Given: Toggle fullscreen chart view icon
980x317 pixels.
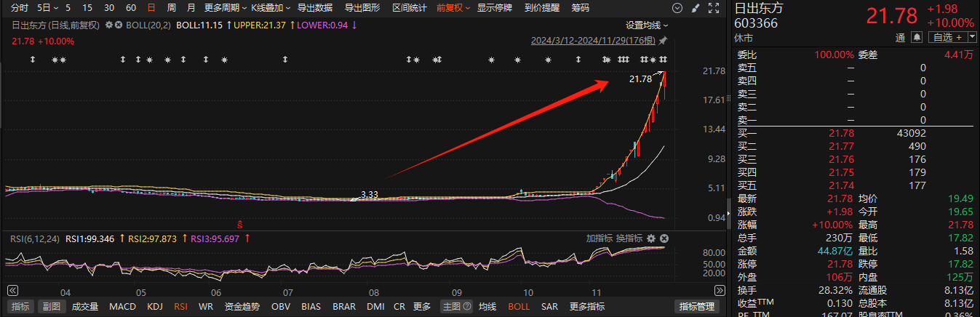Looking at the screenshot, I should point(712,8).
